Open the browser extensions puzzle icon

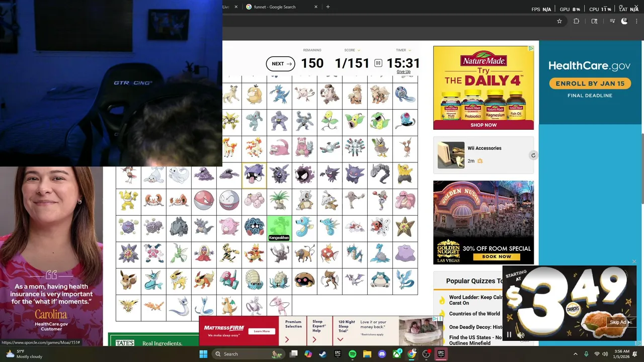pos(577,21)
